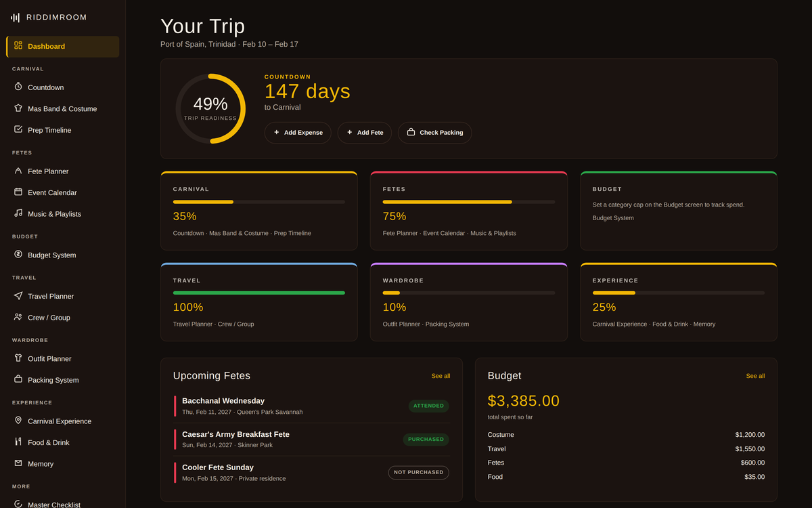Click the Travel $1,550.00 budget row
Screen dimensions: 812x508
pos(626,449)
